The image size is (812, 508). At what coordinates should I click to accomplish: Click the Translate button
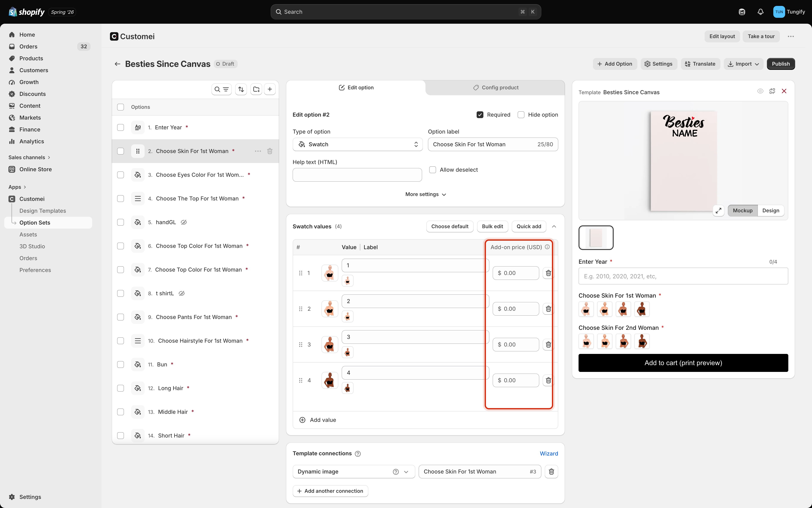coord(700,64)
